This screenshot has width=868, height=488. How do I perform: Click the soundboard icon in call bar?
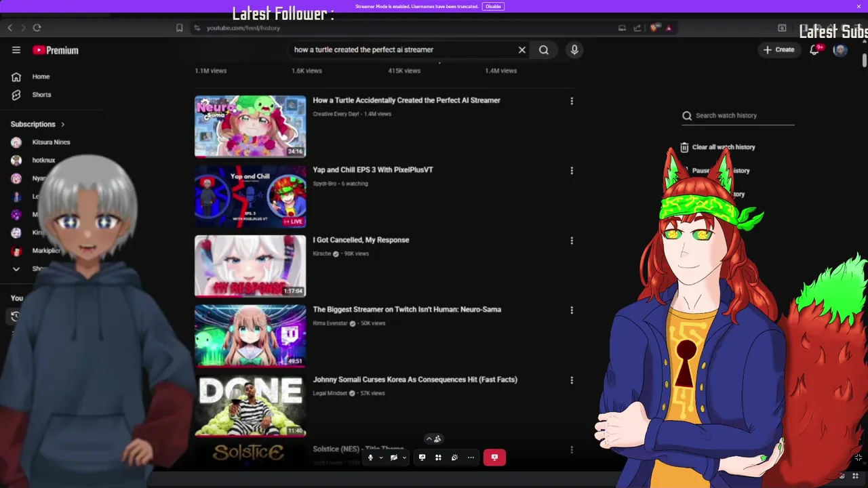(454, 457)
